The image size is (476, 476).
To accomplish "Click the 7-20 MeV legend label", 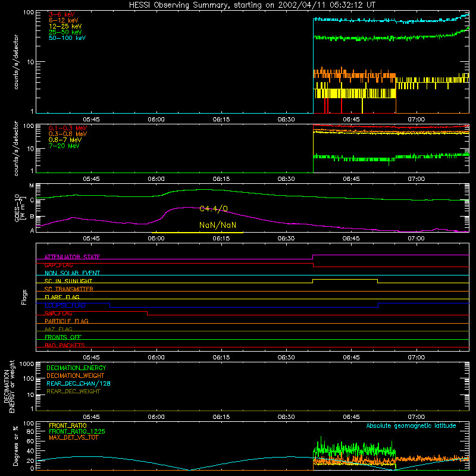I will 64,146.
